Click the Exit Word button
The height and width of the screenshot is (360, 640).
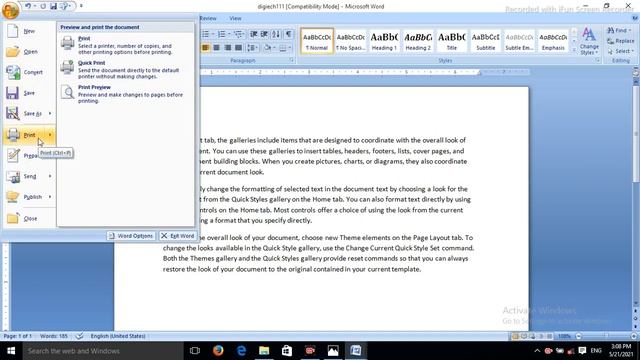click(x=178, y=236)
